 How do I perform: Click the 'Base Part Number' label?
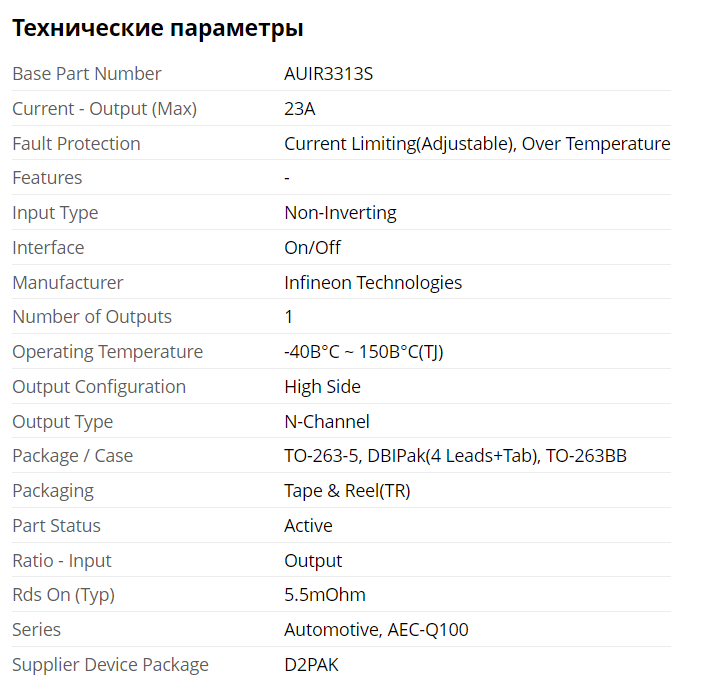pyautogui.click(x=86, y=74)
